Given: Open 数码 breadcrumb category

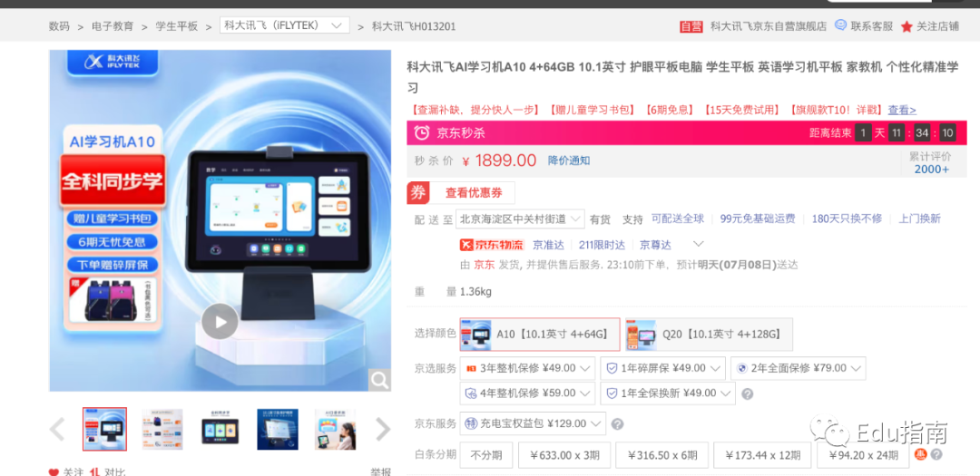Looking at the screenshot, I should [x=59, y=26].
